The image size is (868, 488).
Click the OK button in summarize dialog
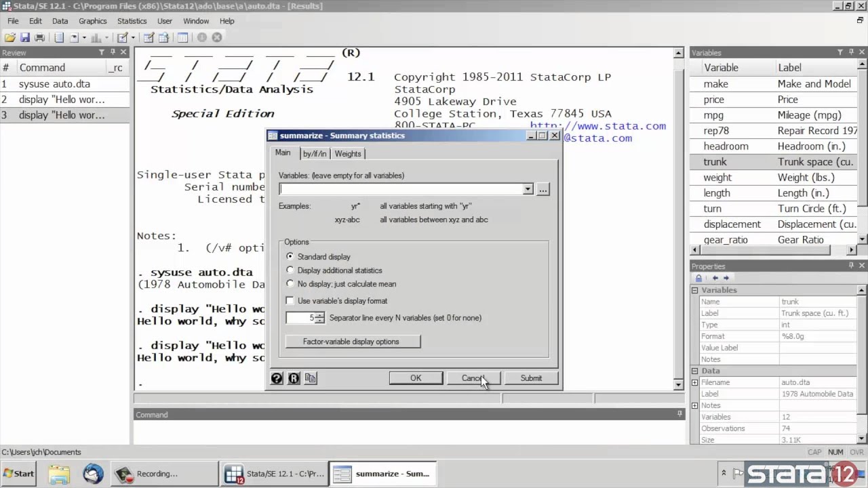(x=416, y=378)
